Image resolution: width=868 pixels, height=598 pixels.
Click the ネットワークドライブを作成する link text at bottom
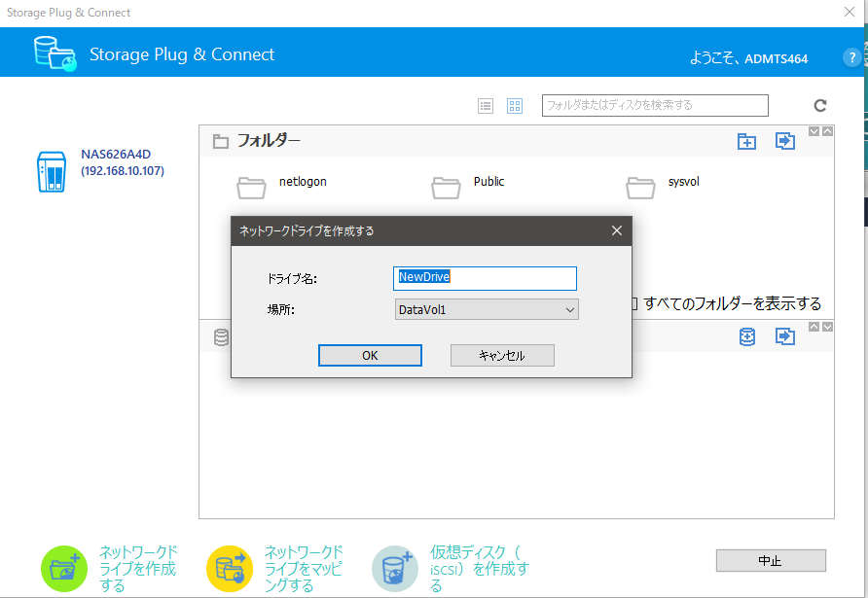(x=138, y=568)
